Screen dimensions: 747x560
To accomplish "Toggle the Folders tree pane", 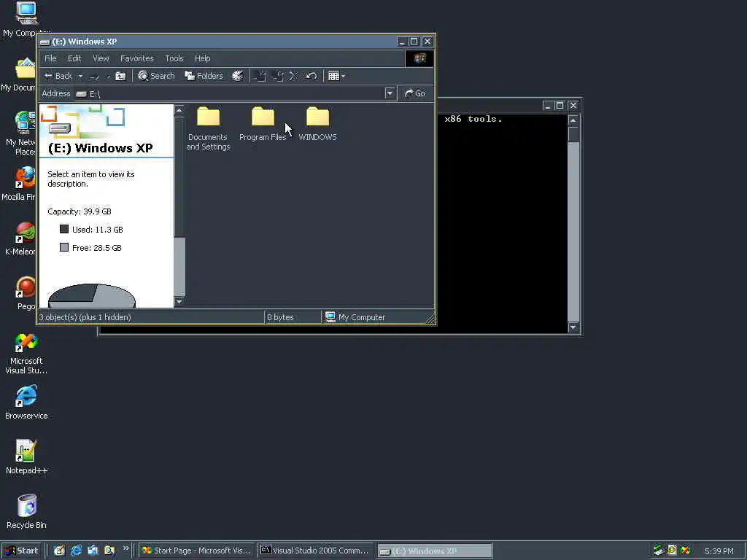I will pos(204,76).
